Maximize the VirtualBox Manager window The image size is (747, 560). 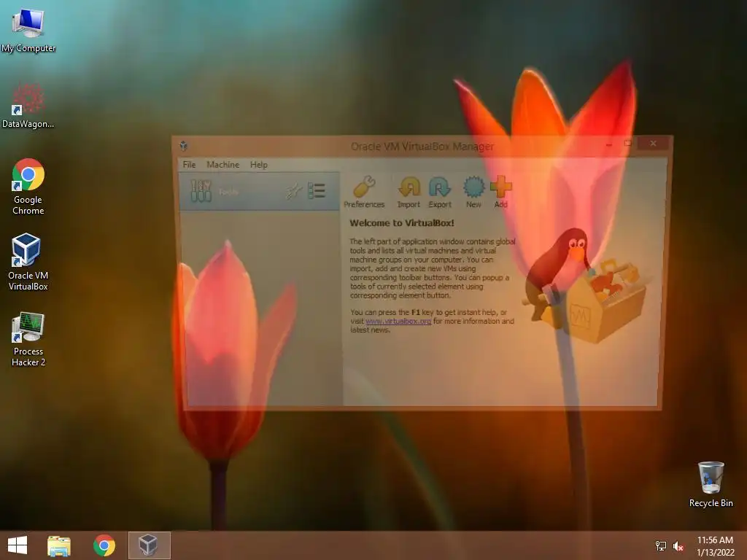click(628, 144)
